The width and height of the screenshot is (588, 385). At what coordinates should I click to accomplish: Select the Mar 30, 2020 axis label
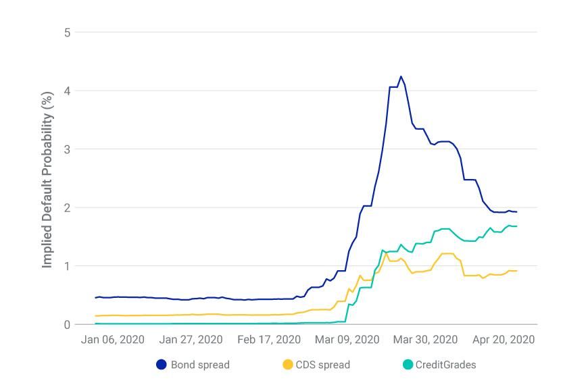click(425, 339)
